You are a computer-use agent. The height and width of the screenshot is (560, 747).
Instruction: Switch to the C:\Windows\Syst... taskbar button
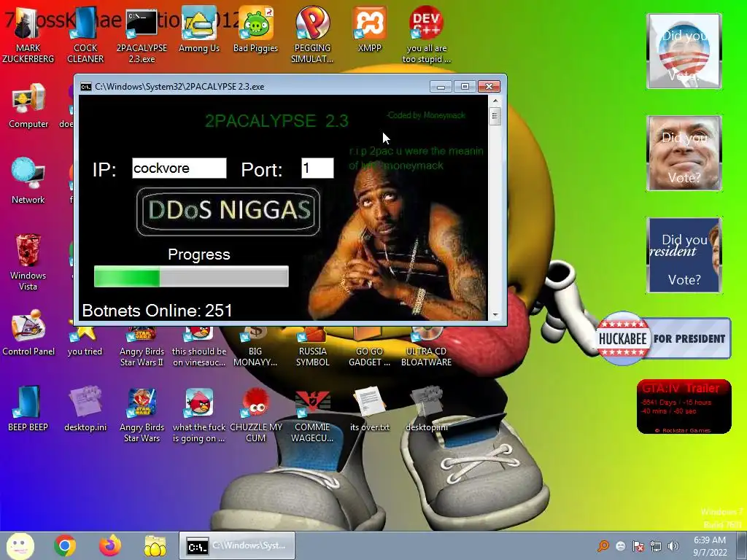tap(237, 545)
